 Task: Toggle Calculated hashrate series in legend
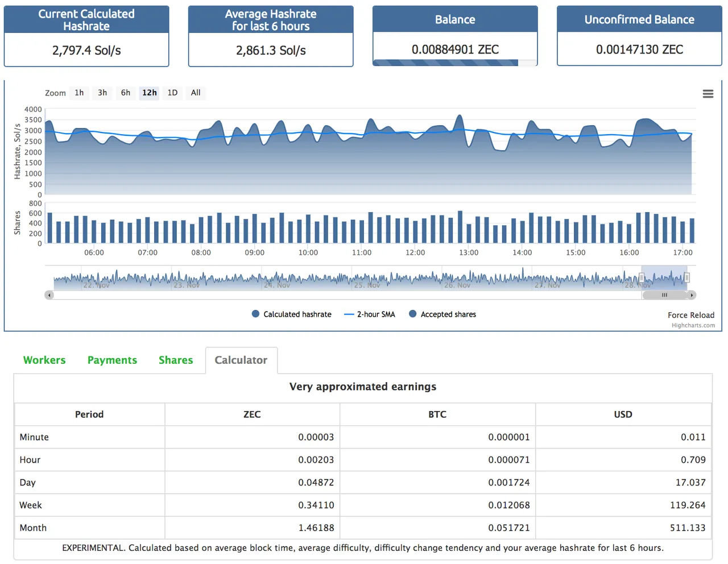291,314
